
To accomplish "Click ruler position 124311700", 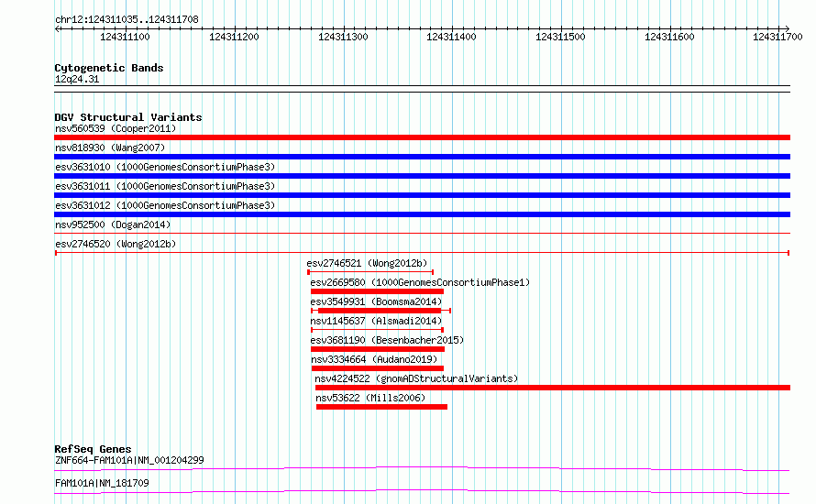I will tap(777, 37).
